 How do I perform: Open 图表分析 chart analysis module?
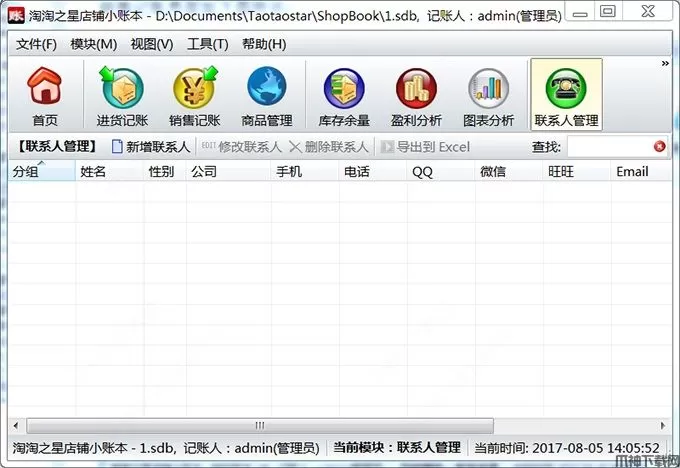488,96
